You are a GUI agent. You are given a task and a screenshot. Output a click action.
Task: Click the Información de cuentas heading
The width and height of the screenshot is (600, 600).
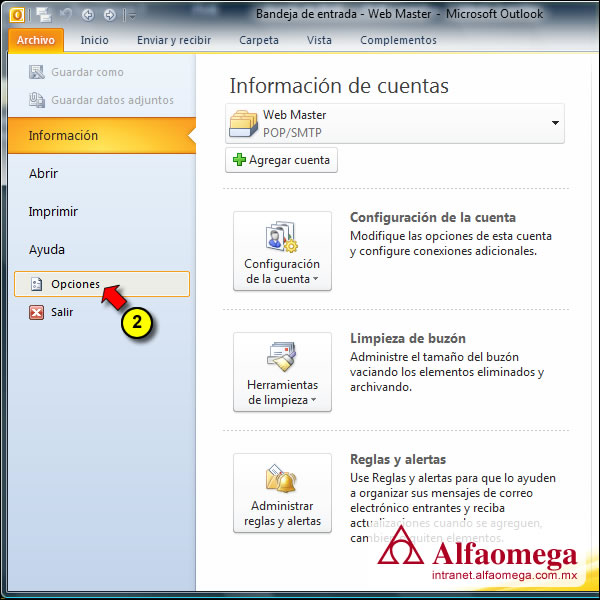point(339,85)
